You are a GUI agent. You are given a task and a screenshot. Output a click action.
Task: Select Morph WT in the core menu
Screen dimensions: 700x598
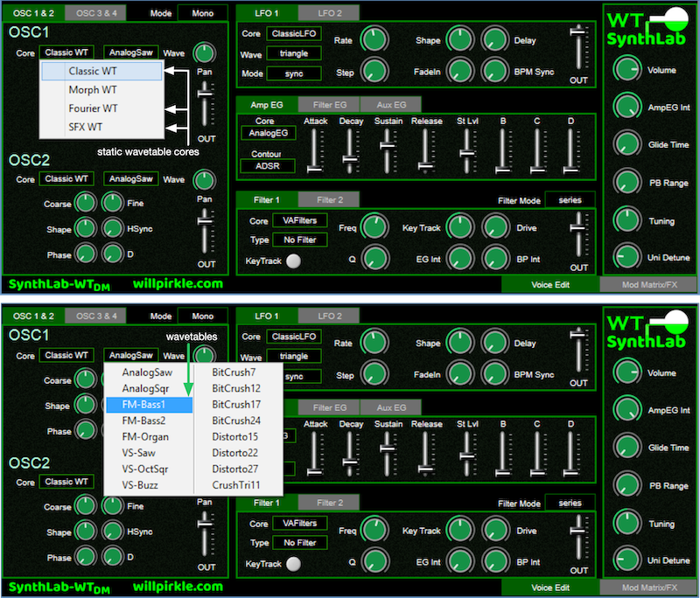click(101, 90)
